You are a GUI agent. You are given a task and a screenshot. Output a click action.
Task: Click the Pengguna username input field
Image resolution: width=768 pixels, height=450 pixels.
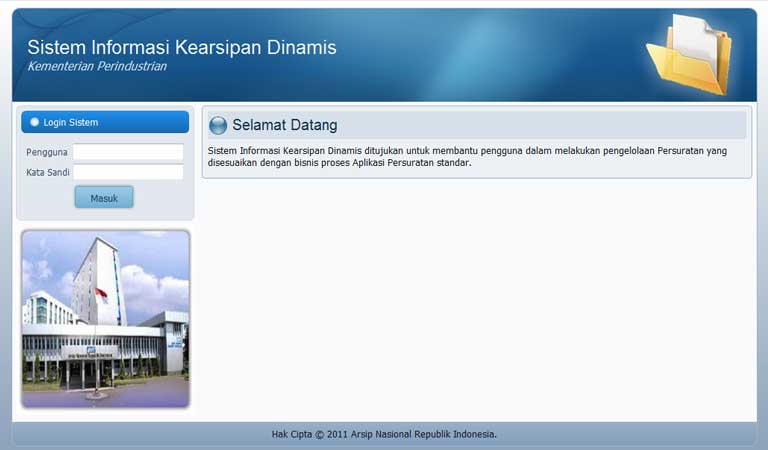[128, 152]
